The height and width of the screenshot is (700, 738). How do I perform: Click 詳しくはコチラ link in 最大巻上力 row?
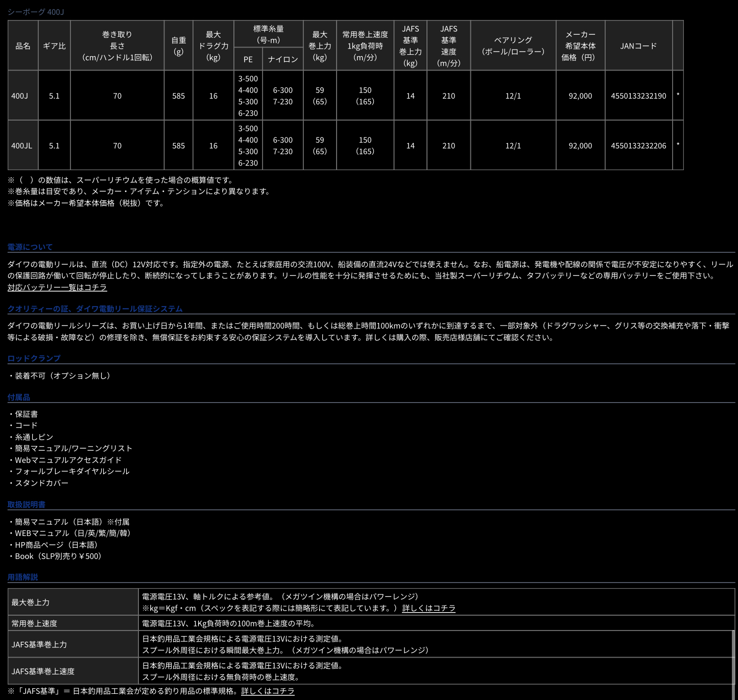428,608
